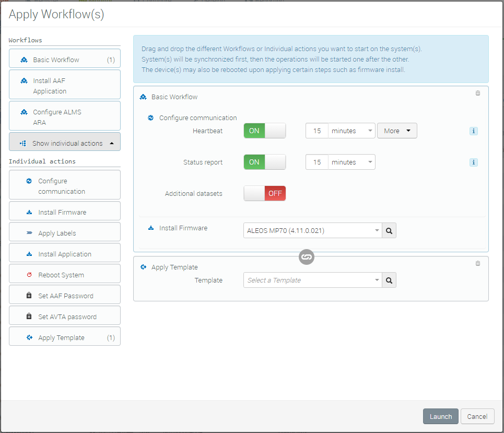Click the Status report info icon
The width and height of the screenshot is (504, 433).
point(473,162)
